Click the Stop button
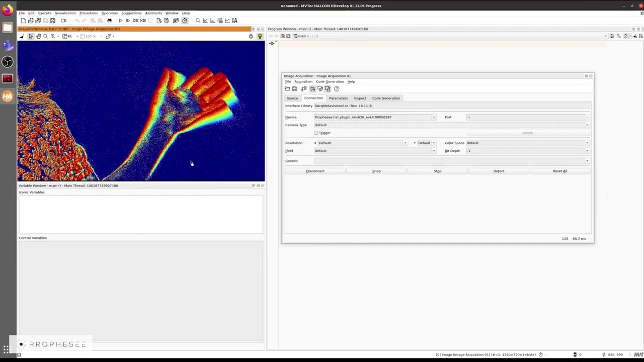This screenshot has width=644, height=362. 438,171
